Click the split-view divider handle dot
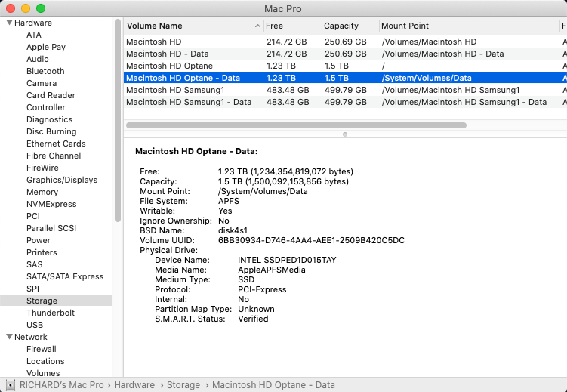This screenshot has width=567, height=392. [x=345, y=134]
